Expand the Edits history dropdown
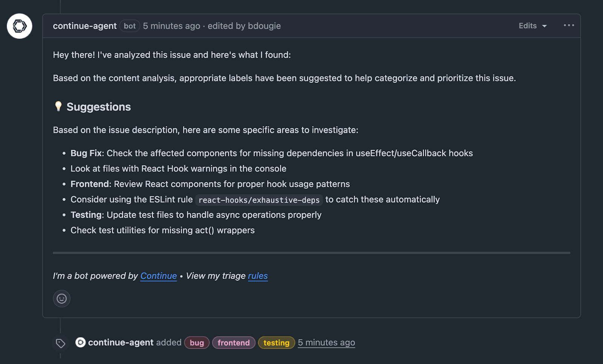The image size is (603, 364). click(533, 26)
